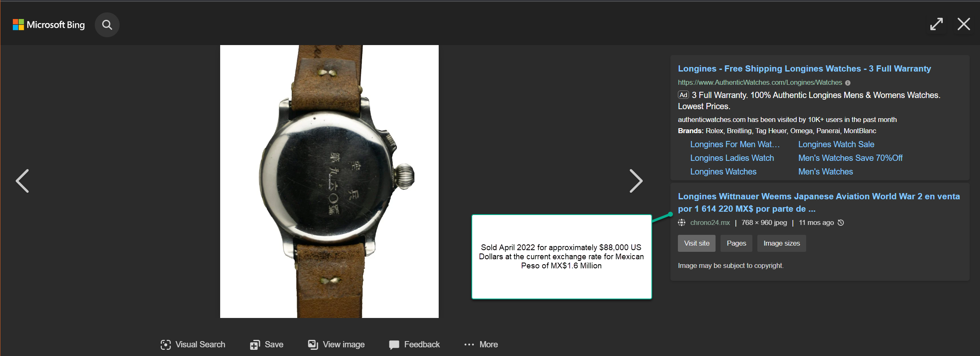Click the Men's Watches Save 70%Off link
The width and height of the screenshot is (980, 356).
850,158
